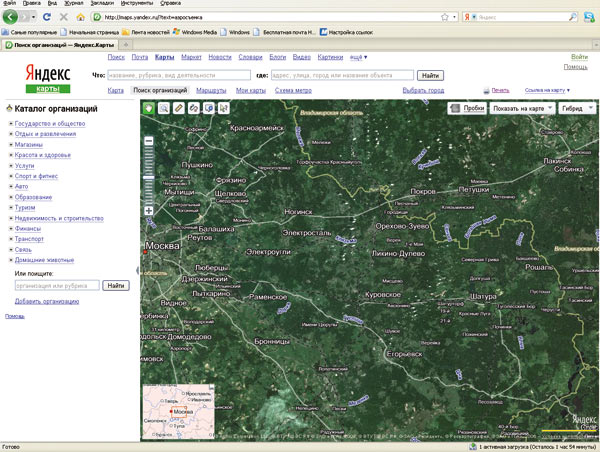Click the Выбрать город link
This screenshot has width=600, height=452.
pos(423,90)
